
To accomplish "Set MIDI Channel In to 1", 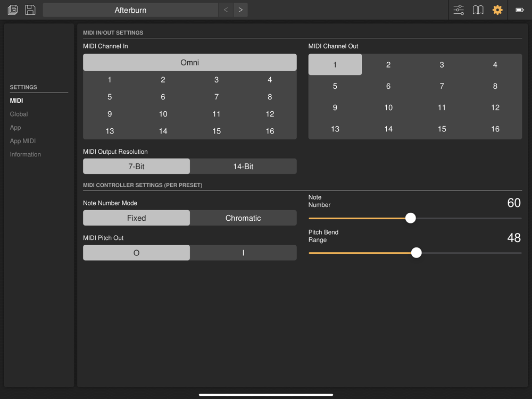I will coord(110,80).
